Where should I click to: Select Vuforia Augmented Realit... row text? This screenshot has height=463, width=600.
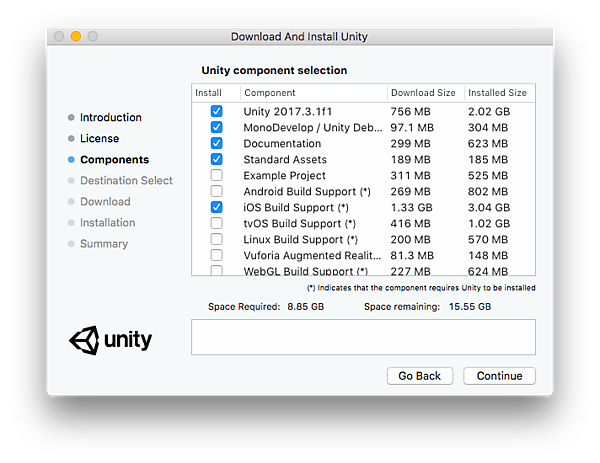pos(312,256)
